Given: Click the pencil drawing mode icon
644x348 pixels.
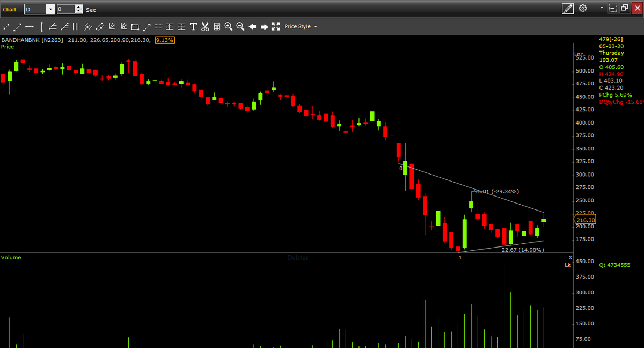Looking at the screenshot, I should point(568,9).
